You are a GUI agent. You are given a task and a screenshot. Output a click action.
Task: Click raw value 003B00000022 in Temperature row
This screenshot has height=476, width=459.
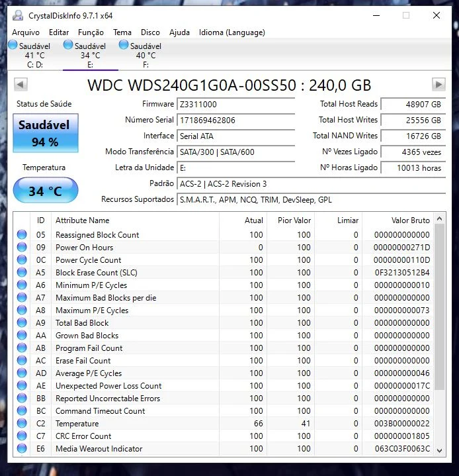[402, 424]
